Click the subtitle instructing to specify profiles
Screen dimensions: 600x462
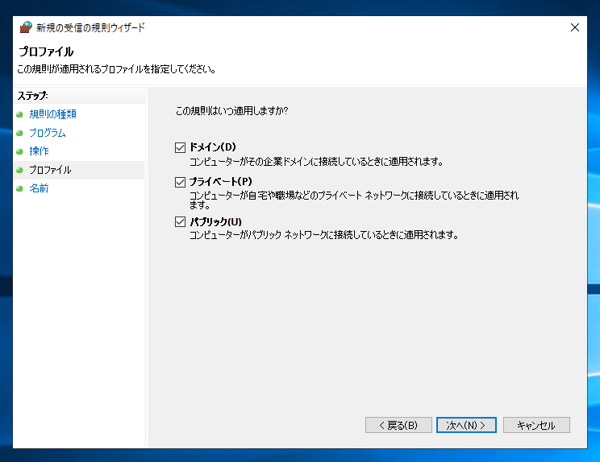(x=116, y=69)
